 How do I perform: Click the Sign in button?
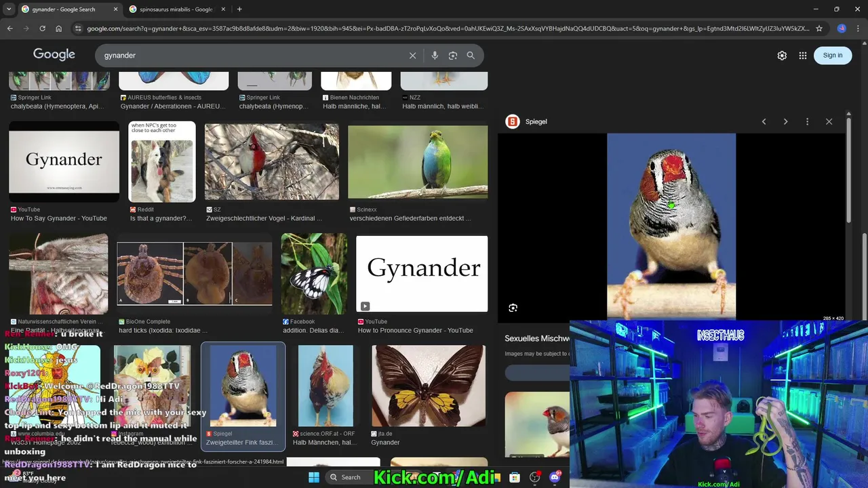point(833,56)
